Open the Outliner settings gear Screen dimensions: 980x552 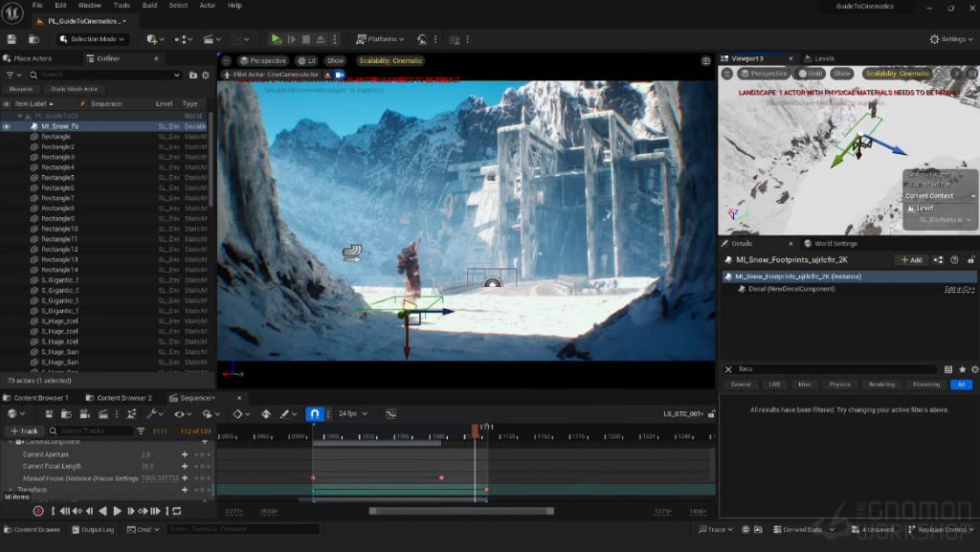coord(206,75)
